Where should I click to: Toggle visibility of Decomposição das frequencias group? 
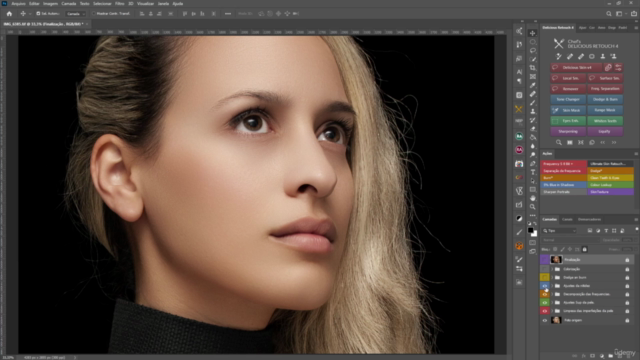click(x=544, y=294)
